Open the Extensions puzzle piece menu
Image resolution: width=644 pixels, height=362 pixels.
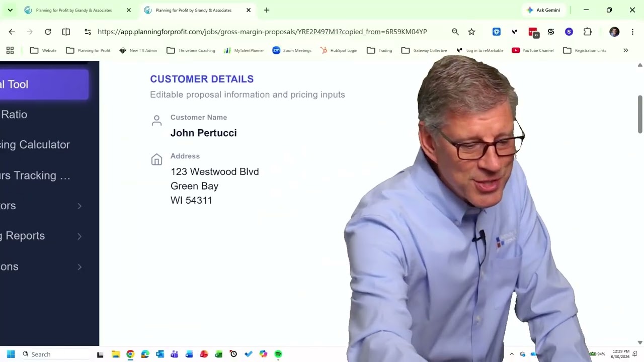coord(588,32)
